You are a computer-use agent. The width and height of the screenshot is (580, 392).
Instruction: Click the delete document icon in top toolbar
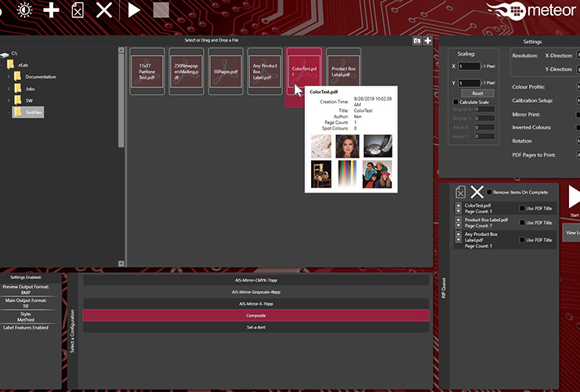[77, 10]
